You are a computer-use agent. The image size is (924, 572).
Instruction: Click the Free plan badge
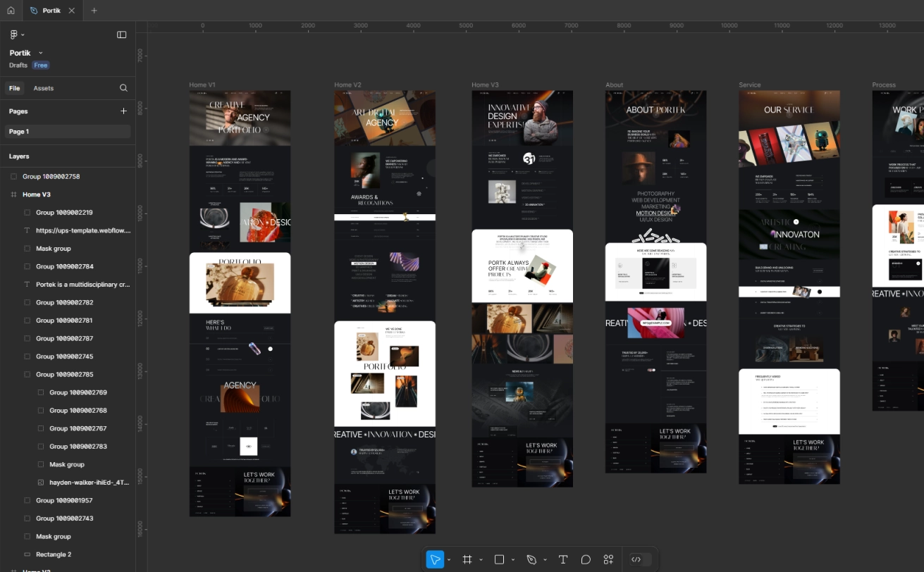[x=41, y=66]
